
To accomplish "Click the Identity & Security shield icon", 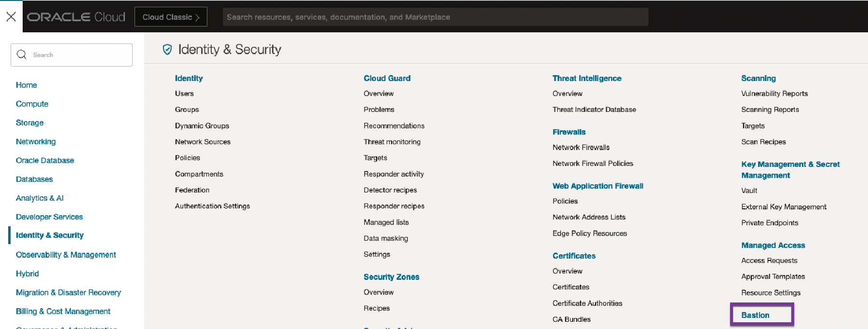I will pyautogui.click(x=167, y=50).
